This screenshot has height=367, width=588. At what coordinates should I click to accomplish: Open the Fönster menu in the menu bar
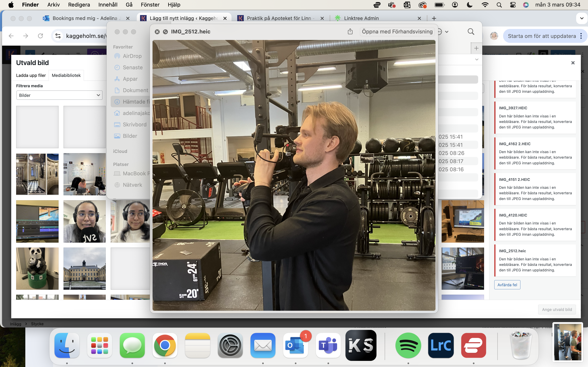coord(150,5)
